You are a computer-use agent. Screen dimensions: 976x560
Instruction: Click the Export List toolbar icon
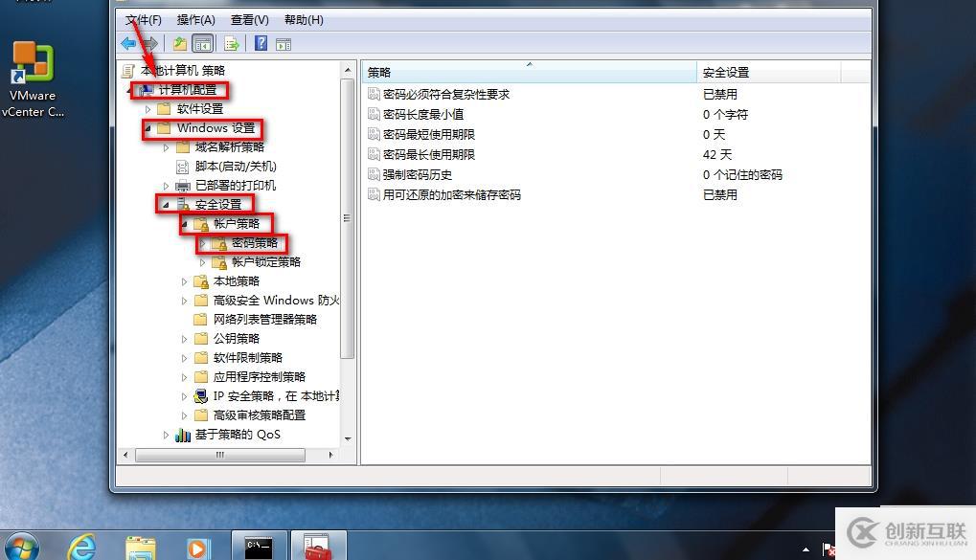pos(232,44)
